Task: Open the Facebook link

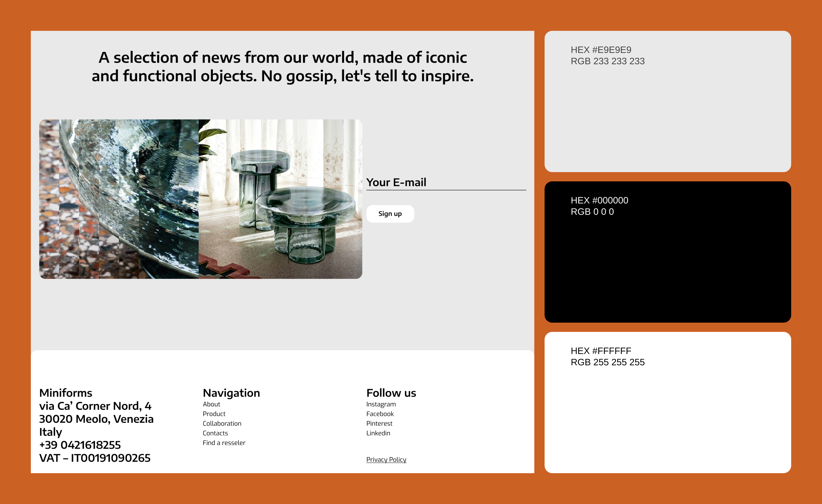Action: [380, 414]
